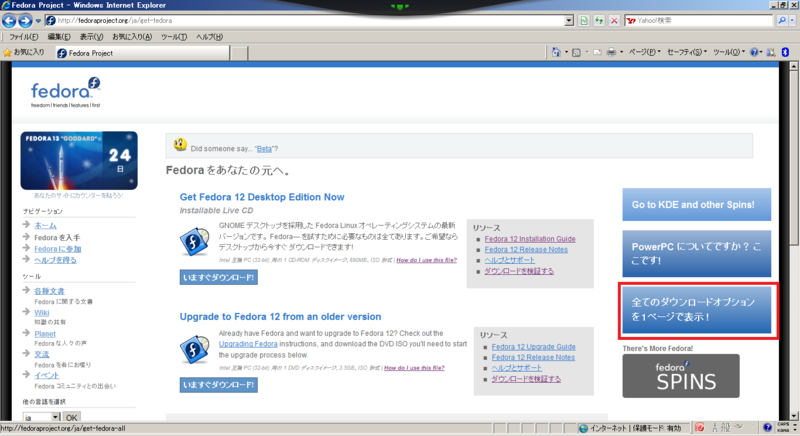
Task: Open the 編集(E) menu
Action: pyautogui.click(x=59, y=37)
